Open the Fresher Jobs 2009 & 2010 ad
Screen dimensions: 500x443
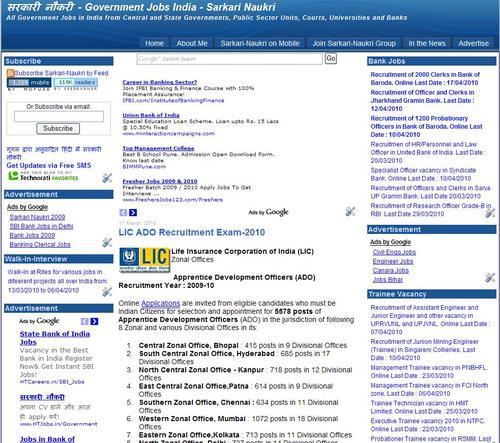point(160,181)
